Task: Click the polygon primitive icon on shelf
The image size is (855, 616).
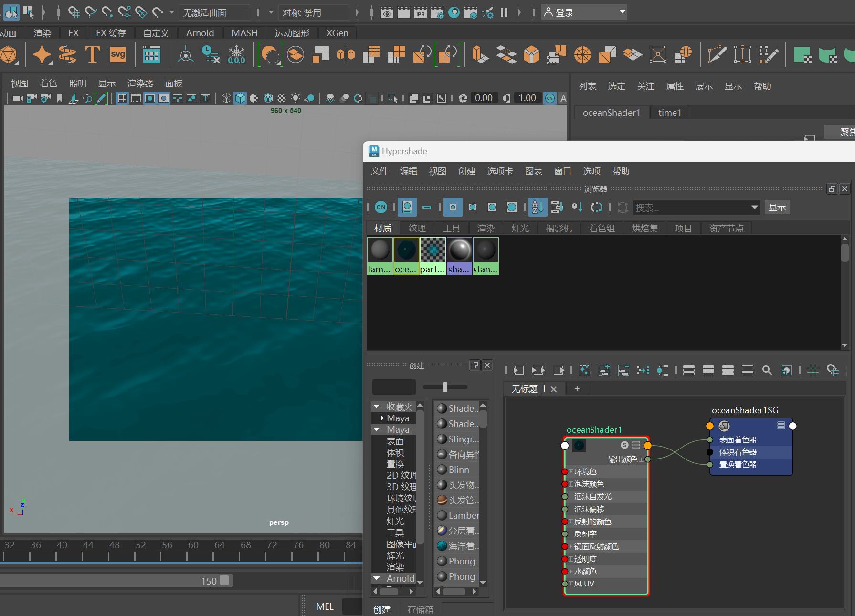Action: coord(9,54)
